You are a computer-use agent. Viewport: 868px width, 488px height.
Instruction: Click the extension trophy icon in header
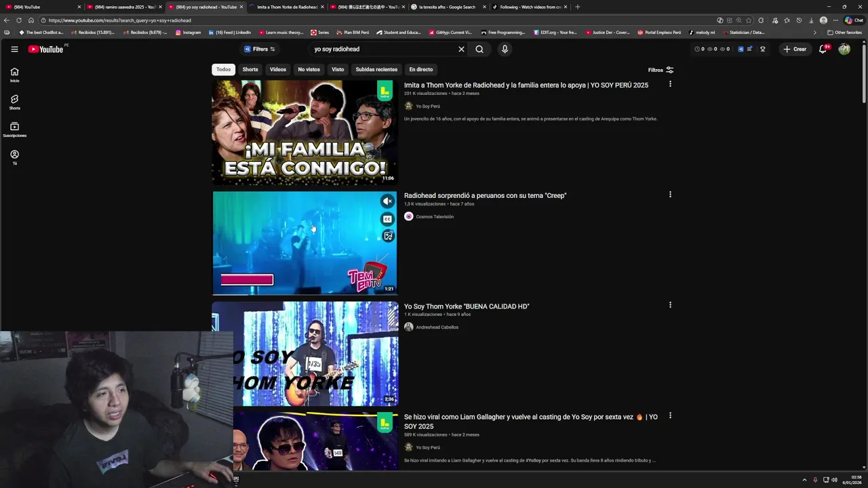click(x=763, y=49)
